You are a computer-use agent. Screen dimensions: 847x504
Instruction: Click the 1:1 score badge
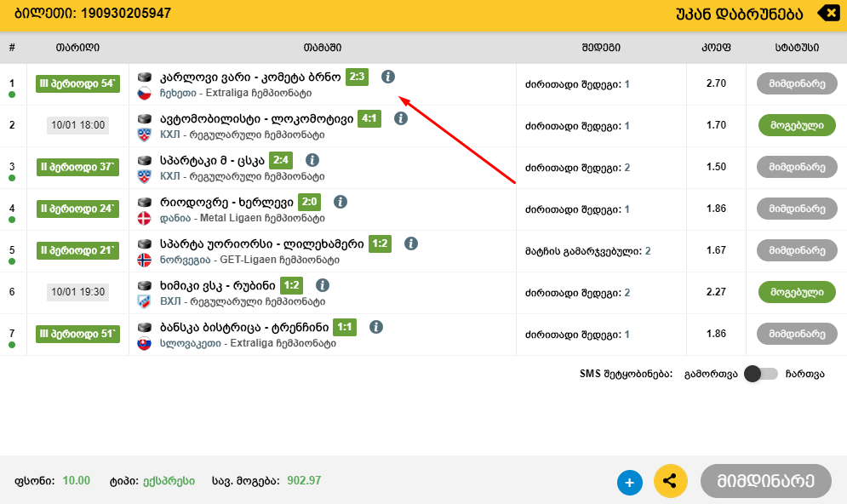[345, 327]
